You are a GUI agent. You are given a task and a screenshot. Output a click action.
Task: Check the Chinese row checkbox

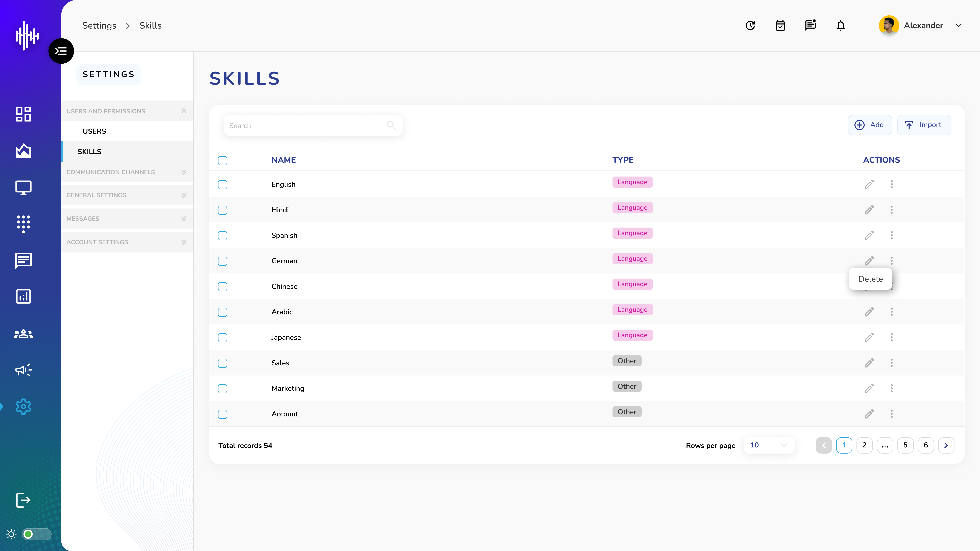223,286
